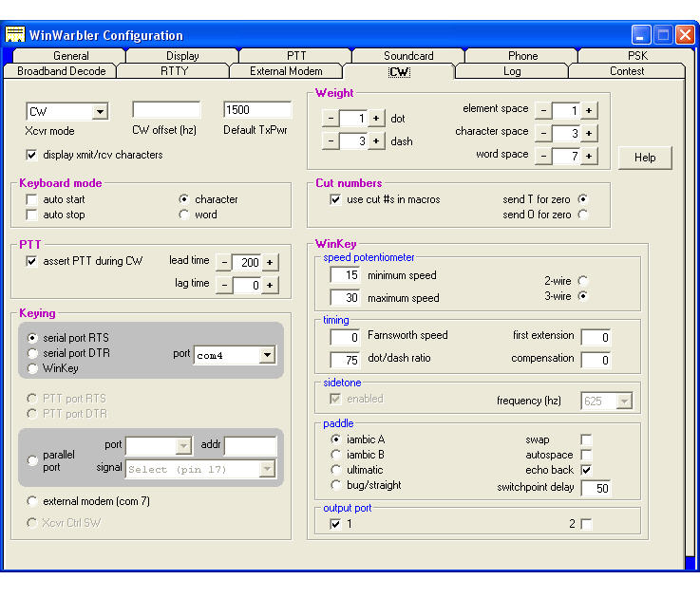The image size is (700, 598).
Task: Toggle output port 2 checkbox
Action: coord(586,524)
